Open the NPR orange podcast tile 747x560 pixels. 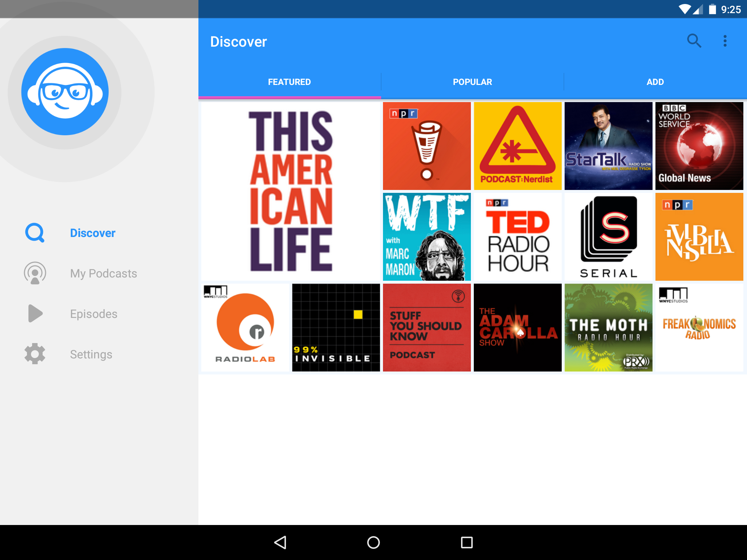click(699, 237)
